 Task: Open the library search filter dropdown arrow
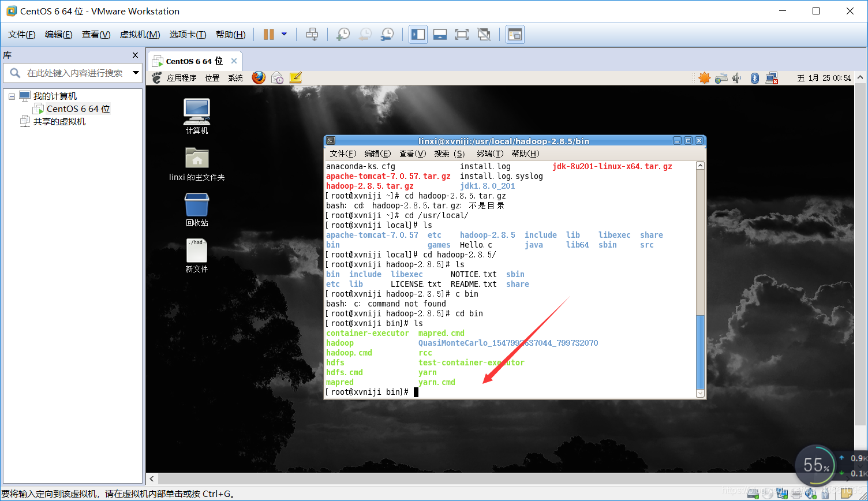pos(136,73)
